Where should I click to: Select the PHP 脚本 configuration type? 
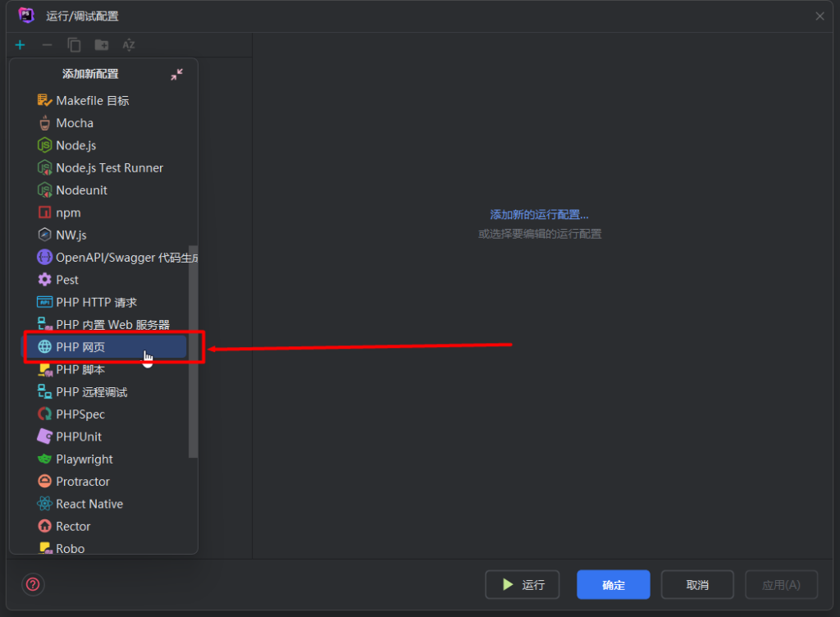pyautogui.click(x=85, y=369)
